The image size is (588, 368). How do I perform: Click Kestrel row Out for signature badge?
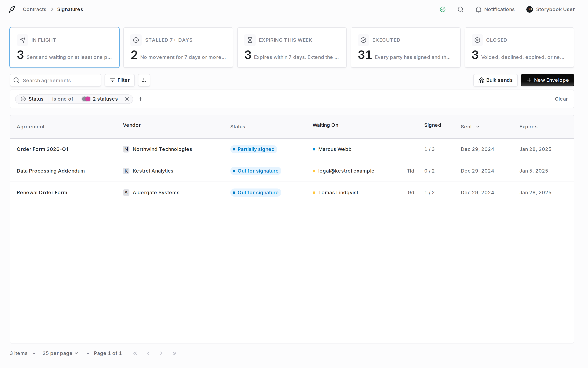click(x=256, y=171)
